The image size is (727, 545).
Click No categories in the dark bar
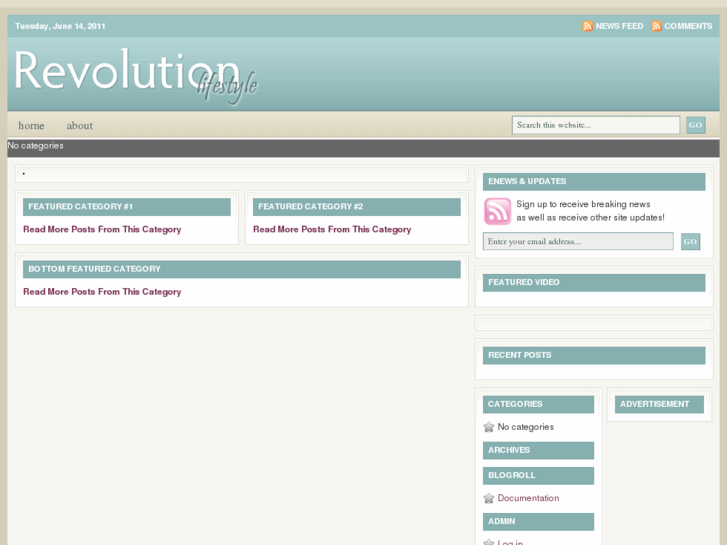36,146
